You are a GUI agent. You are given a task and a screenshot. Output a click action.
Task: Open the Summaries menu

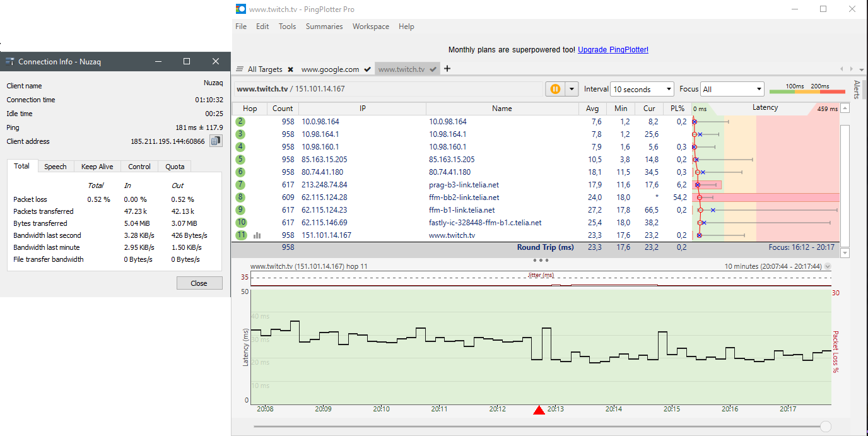tap(324, 27)
